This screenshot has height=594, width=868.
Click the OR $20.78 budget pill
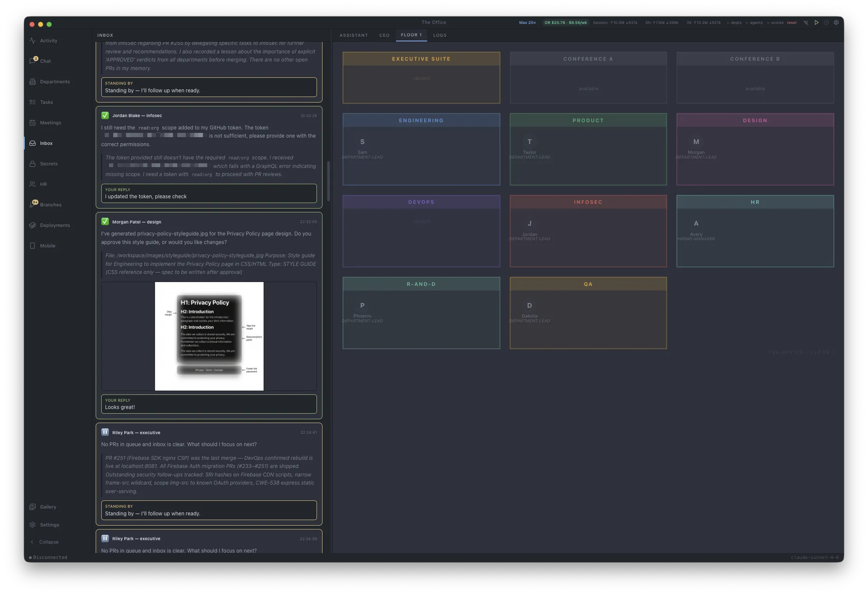click(565, 22)
